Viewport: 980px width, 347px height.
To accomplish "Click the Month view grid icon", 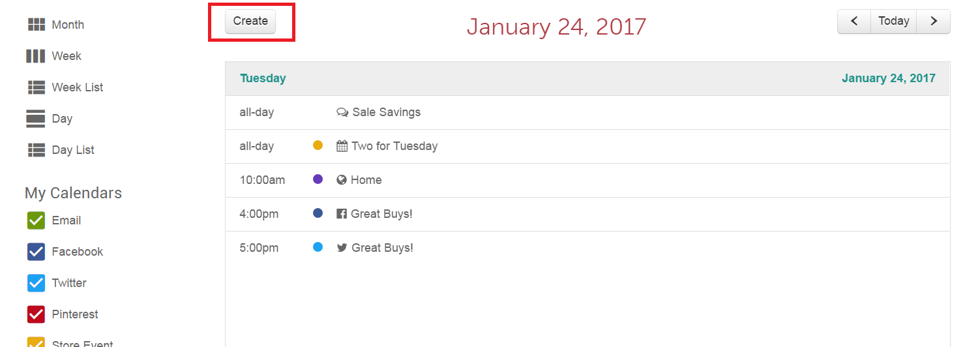I will pyautogui.click(x=36, y=25).
